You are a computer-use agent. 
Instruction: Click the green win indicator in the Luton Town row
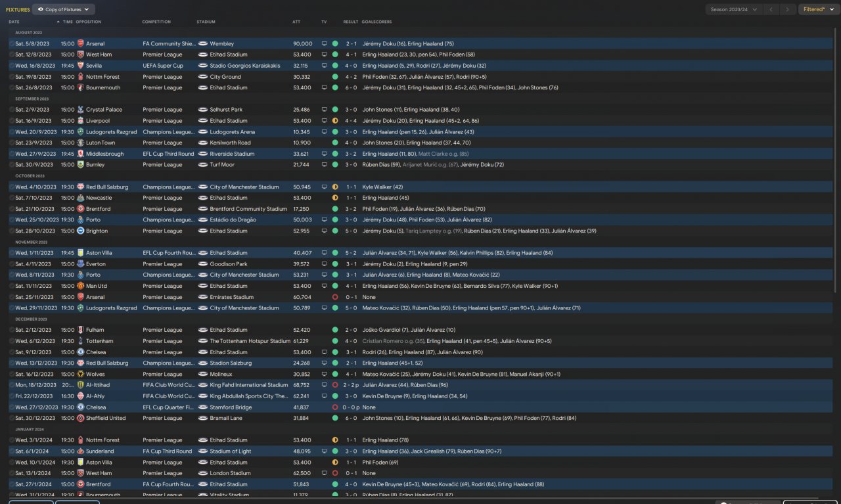point(335,143)
